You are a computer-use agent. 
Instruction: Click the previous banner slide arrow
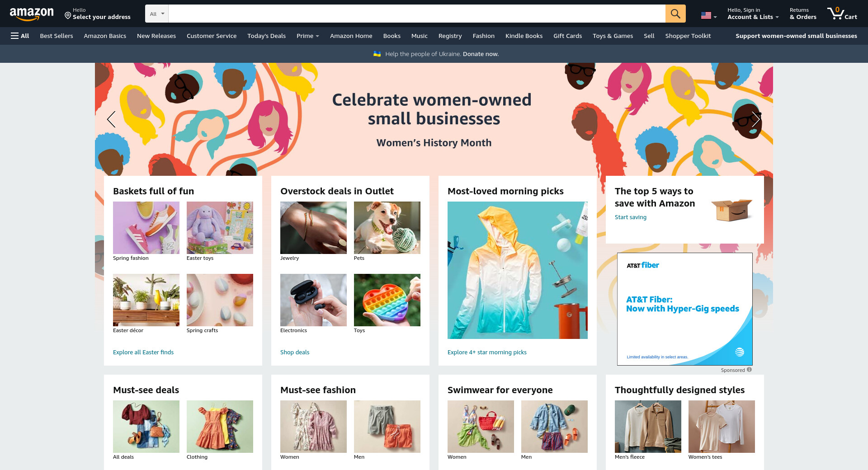click(111, 119)
